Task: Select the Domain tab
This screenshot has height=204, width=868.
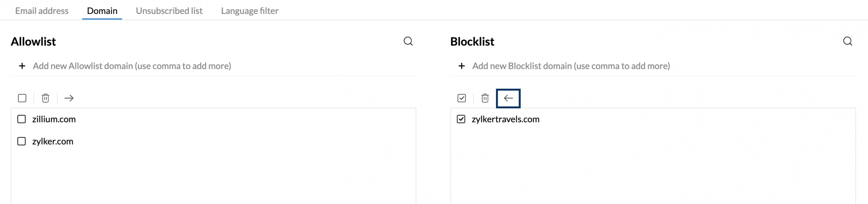Action: (102, 11)
